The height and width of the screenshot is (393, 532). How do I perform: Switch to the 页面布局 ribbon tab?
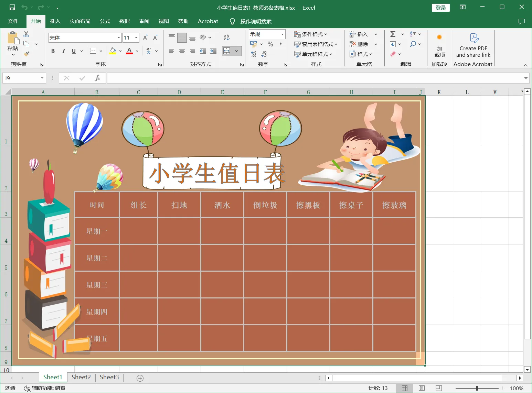pos(80,21)
